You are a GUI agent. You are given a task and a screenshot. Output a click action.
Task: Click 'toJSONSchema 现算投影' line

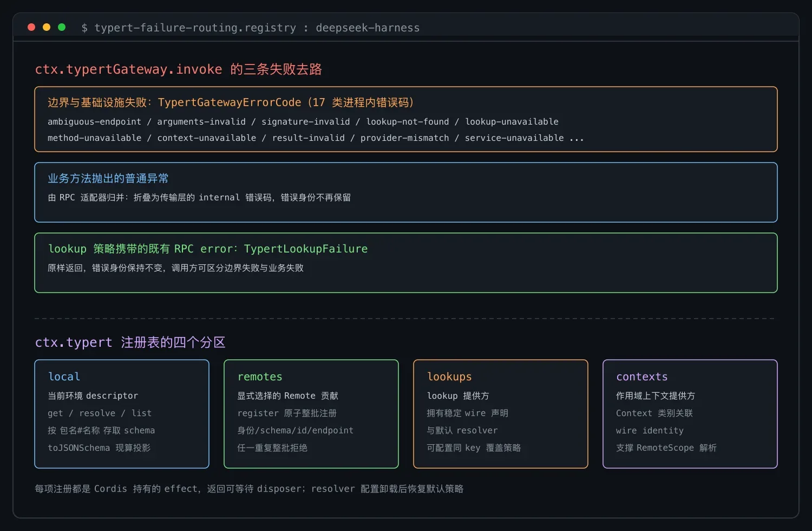tap(99, 448)
